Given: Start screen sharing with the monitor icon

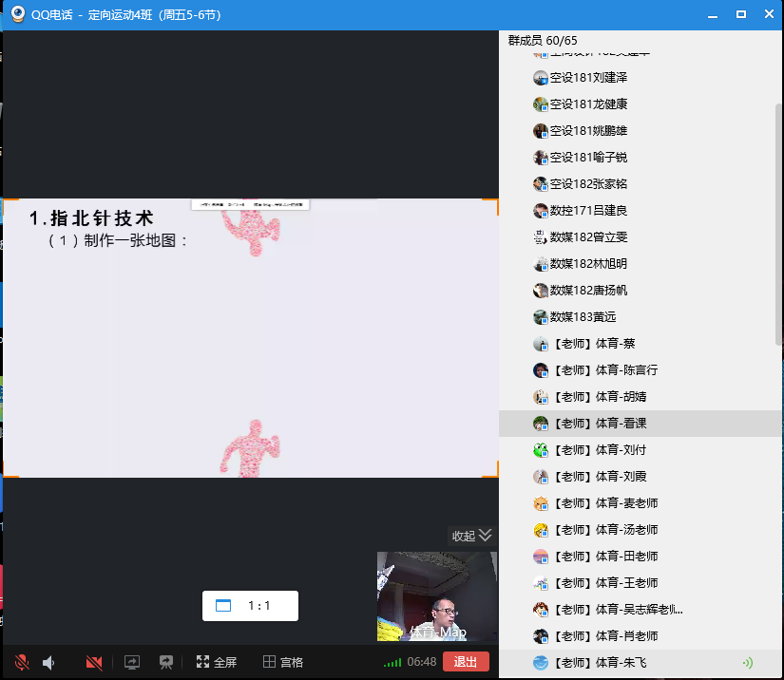Looking at the screenshot, I should point(132,662).
